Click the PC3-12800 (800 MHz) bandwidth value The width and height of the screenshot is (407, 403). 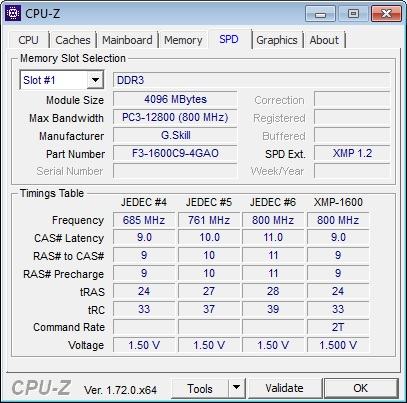click(x=175, y=117)
